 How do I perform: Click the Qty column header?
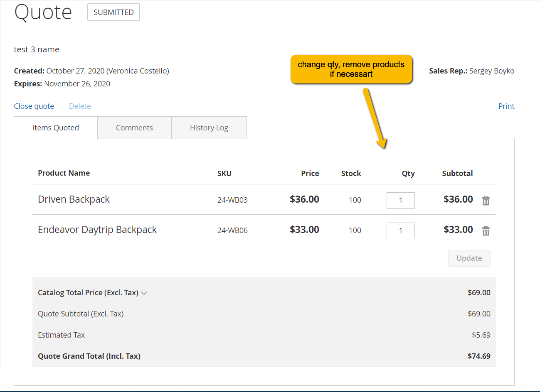click(408, 174)
